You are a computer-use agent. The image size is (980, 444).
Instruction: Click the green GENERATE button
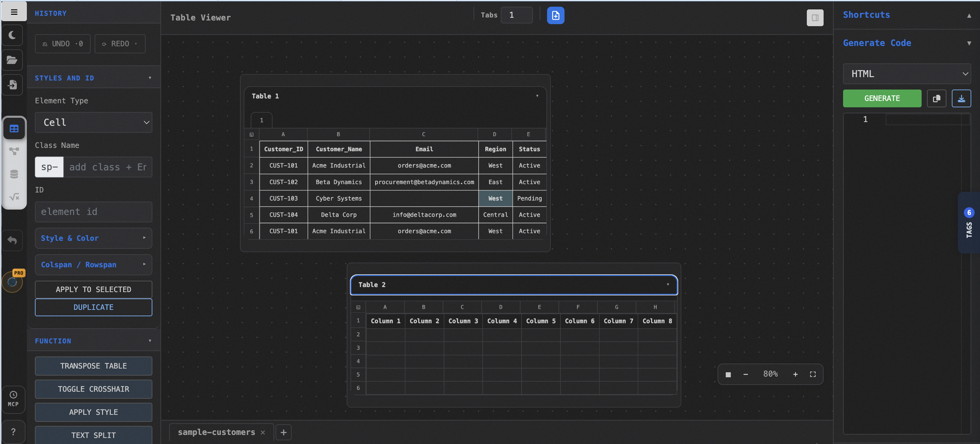coord(882,99)
